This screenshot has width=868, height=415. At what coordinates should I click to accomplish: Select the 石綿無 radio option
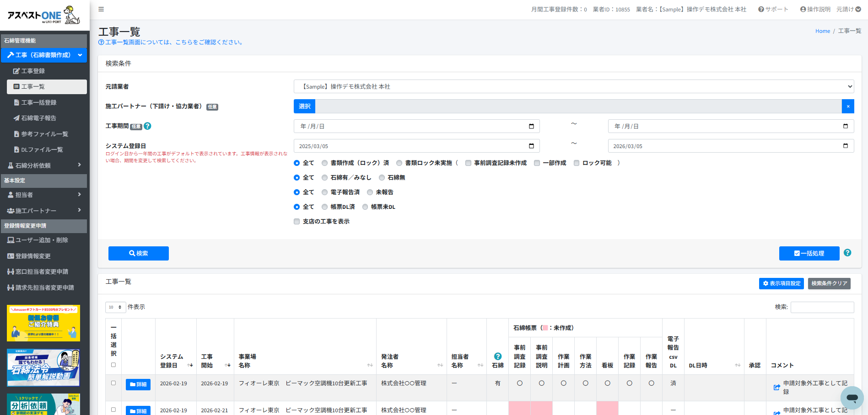point(382,178)
